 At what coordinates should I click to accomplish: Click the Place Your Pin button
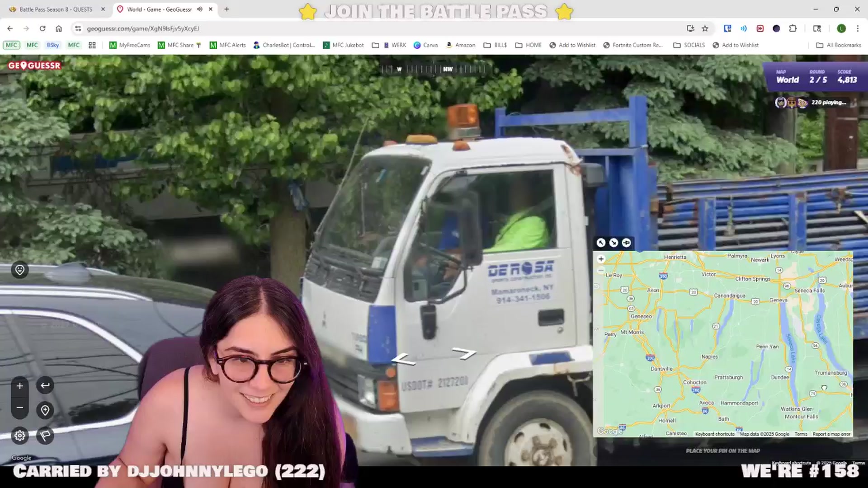pos(723,450)
